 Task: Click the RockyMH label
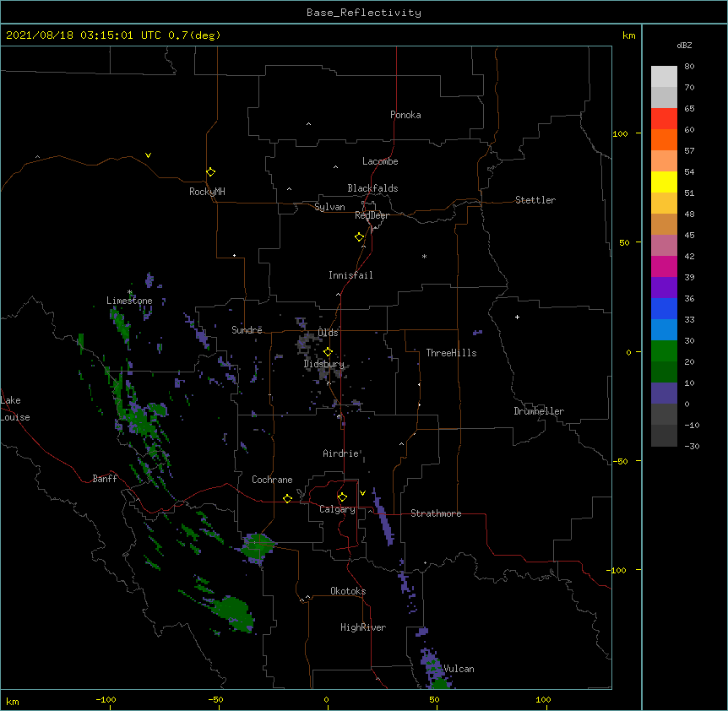[x=207, y=192]
